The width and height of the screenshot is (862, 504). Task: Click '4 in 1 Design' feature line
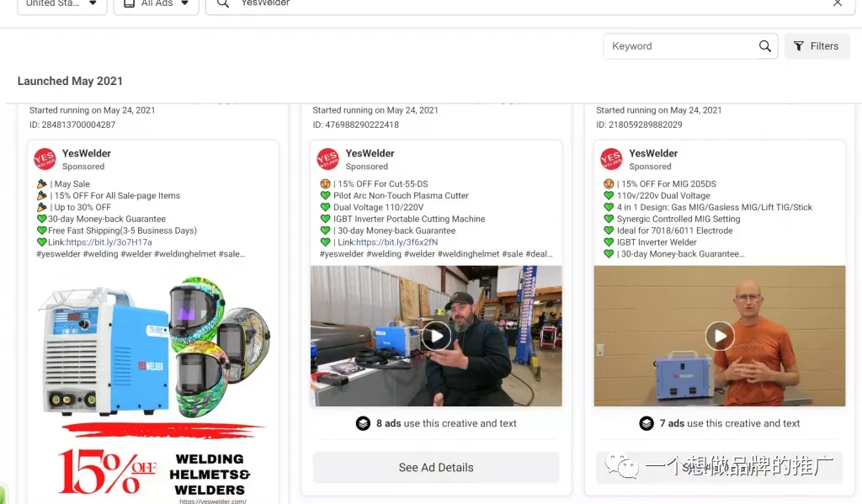tap(714, 207)
